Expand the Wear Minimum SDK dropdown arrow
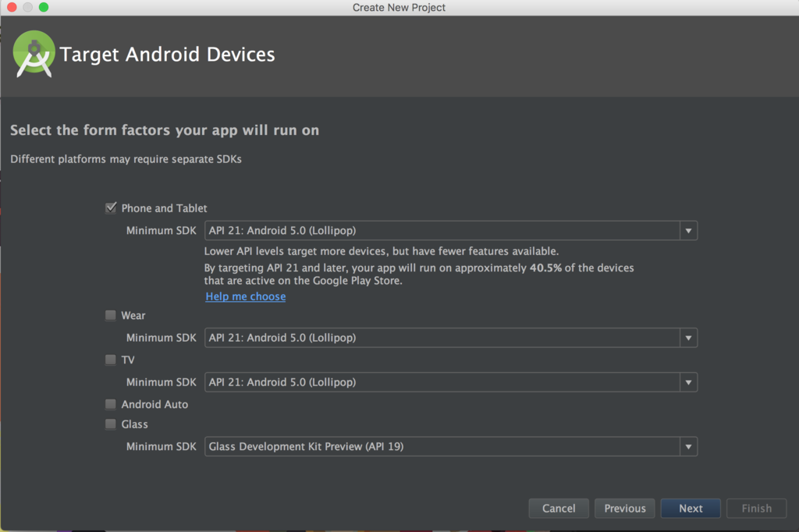The image size is (799, 532). tap(688, 338)
